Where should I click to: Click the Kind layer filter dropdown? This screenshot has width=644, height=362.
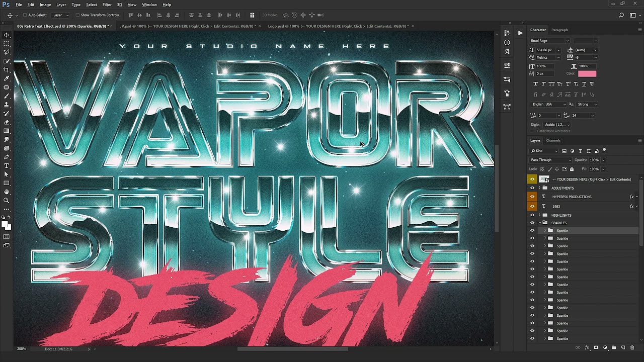point(544,151)
